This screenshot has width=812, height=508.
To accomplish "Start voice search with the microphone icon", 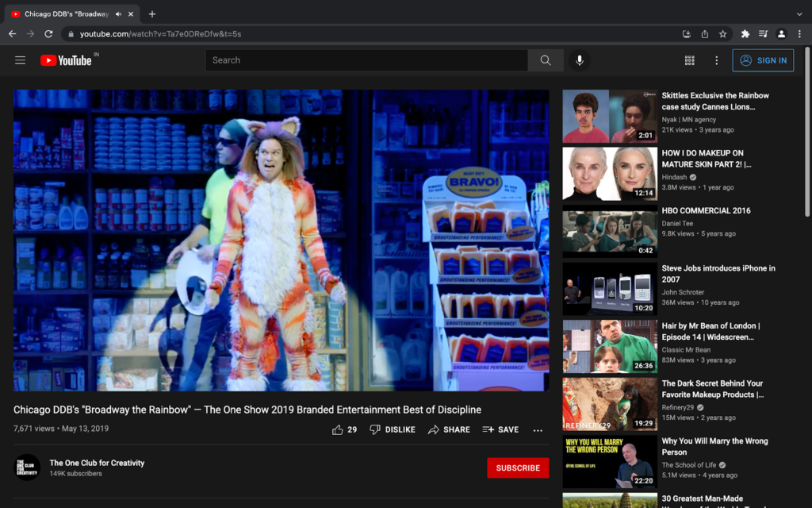I will click(580, 60).
